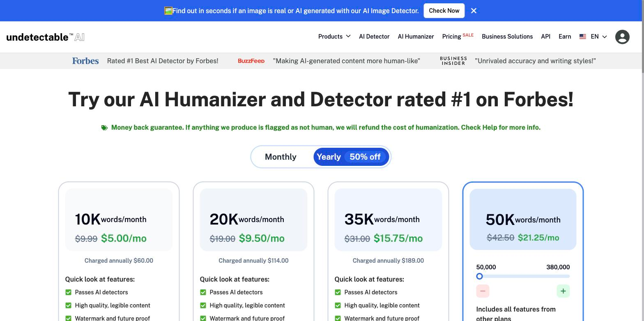Go to Pricing SALE page
This screenshot has width=644, height=321.
click(x=458, y=36)
